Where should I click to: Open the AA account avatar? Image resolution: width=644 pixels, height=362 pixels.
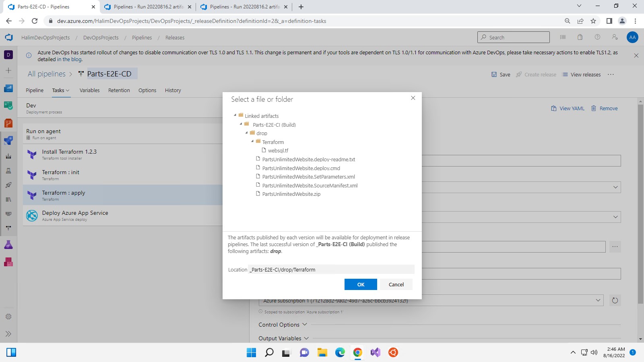point(632,37)
